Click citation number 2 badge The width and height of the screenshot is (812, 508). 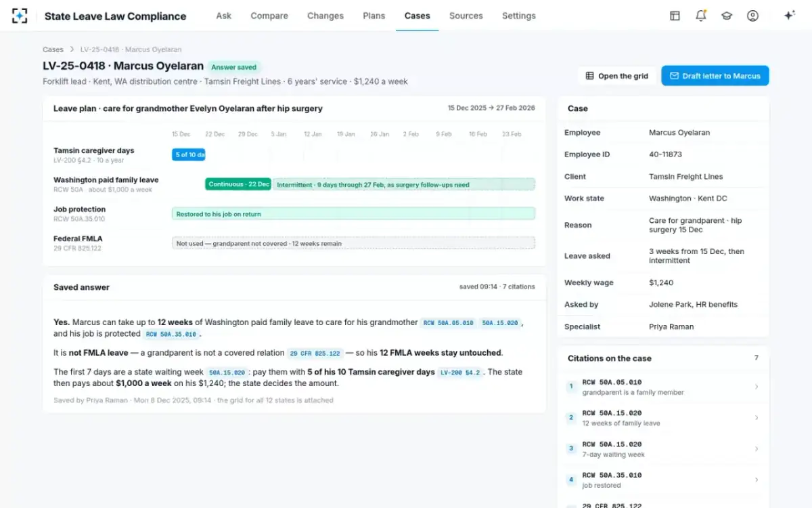(571, 418)
